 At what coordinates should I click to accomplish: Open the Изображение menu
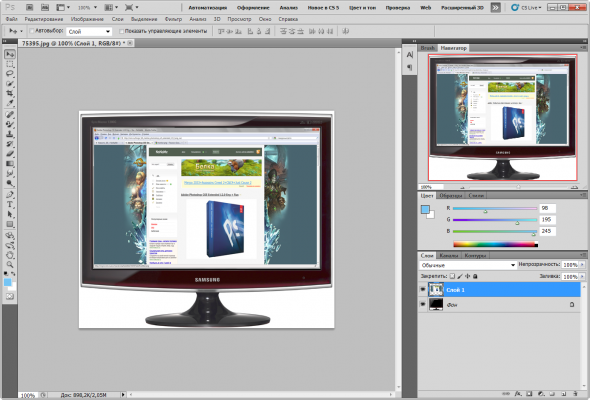(87, 19)
